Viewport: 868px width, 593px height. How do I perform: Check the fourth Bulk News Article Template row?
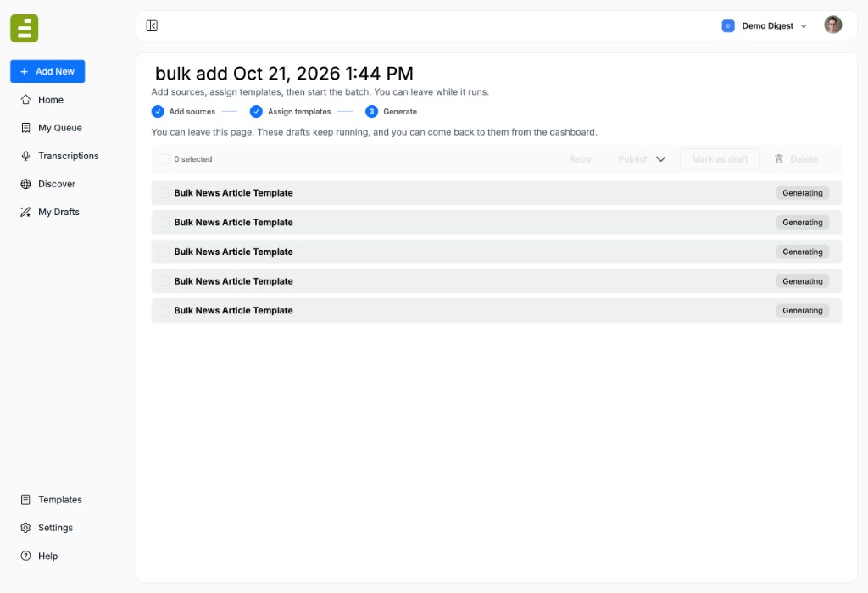pos(164,281)
